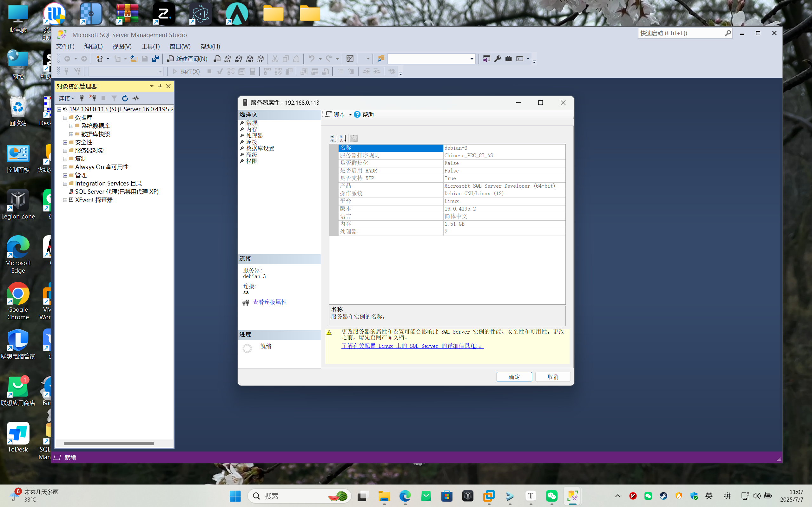
Task: Click Connect Object Explorer plug icon
Action: click(82, 98)
